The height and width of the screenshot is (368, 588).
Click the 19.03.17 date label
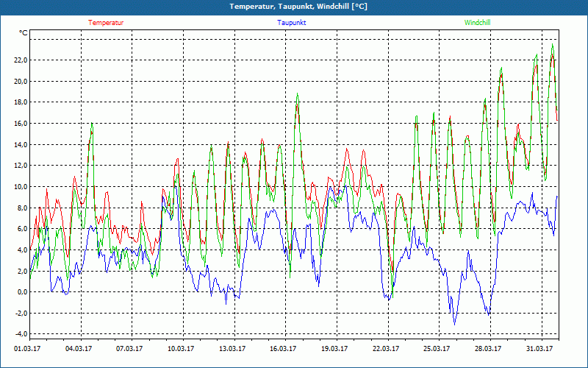[x=334, y=349]
